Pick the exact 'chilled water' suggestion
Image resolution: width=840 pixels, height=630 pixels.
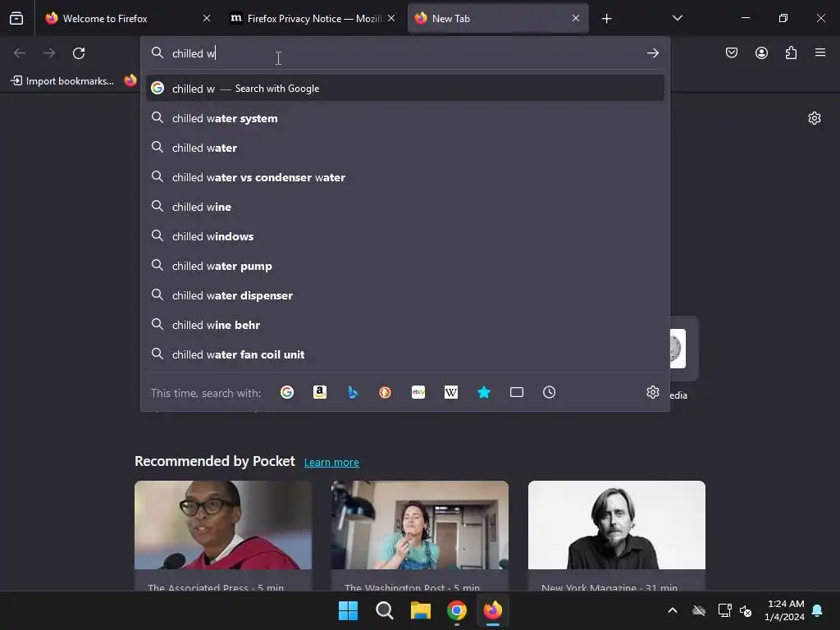click(x=405, y=148)
